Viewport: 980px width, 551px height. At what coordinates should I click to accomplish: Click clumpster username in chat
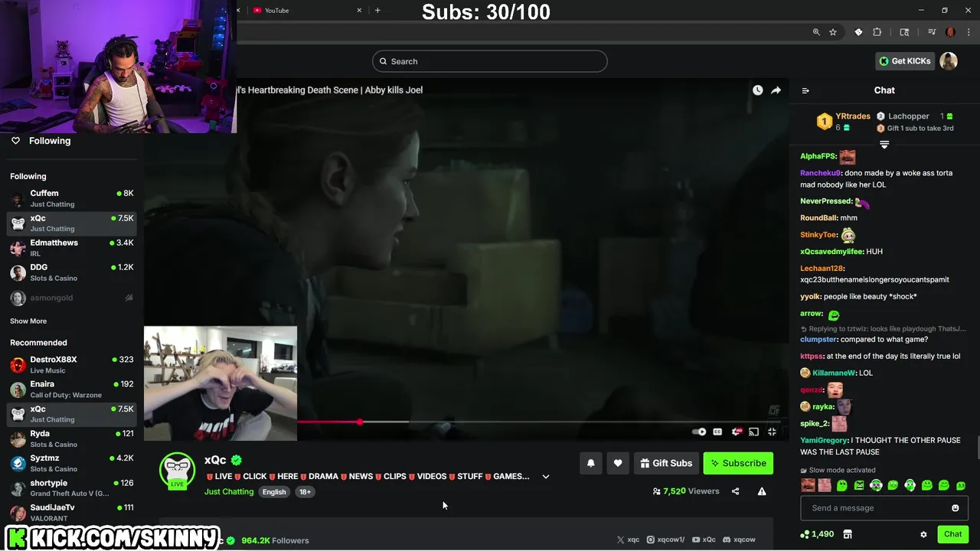click(x=818, y=339)
